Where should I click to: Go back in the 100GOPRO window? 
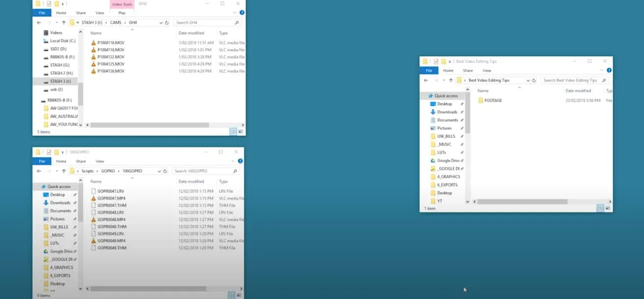[x=39, y=171]
